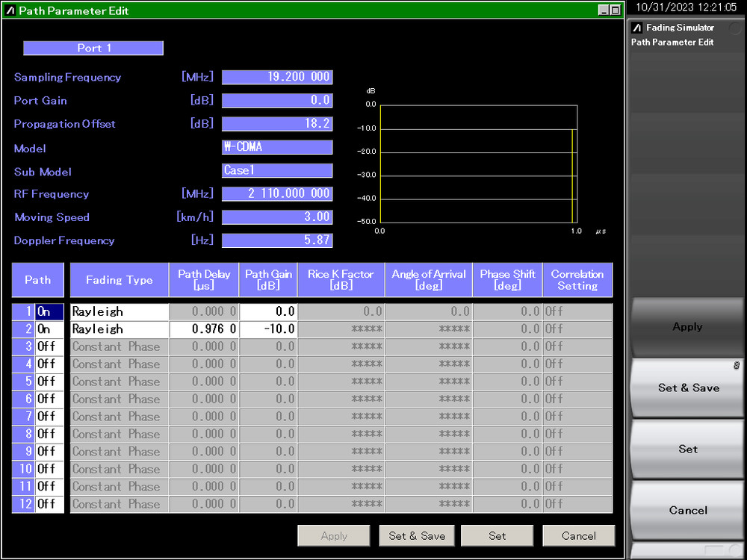Click the Path Parameter Edit side panel title
The height and width of the screenshot is (560, 747).
(672, 43)
